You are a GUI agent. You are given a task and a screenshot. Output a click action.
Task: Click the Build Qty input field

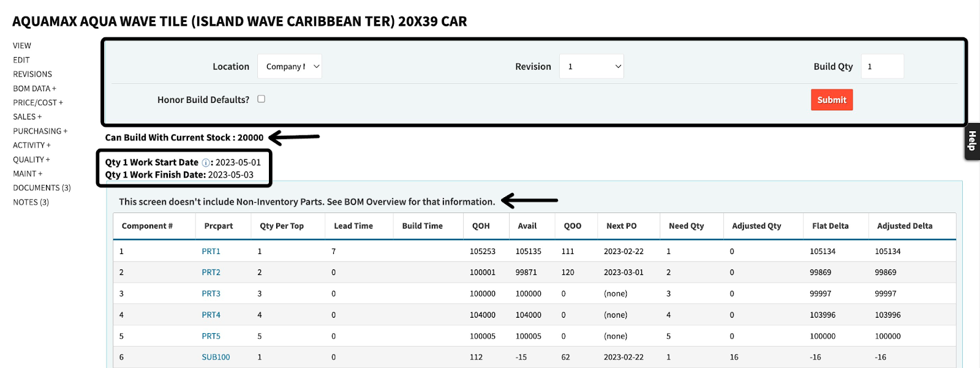(883, 66)
